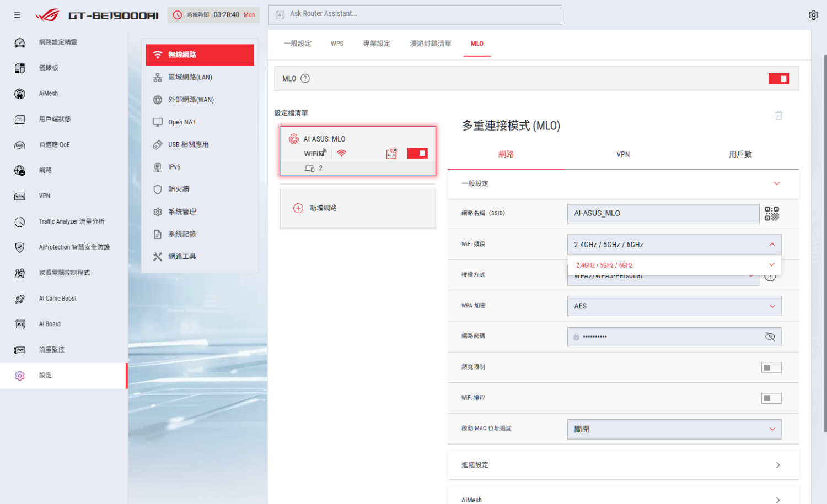Switch to the VPN tab in MLO panel
This screenshot has height=504, width=827.
point(623,154)
